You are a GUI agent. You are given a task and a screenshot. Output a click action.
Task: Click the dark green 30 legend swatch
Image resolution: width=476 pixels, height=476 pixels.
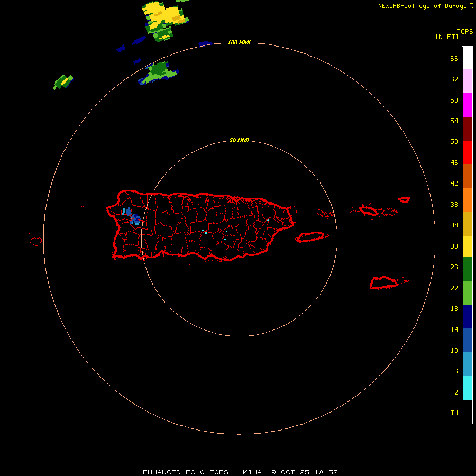click(467, 269)
